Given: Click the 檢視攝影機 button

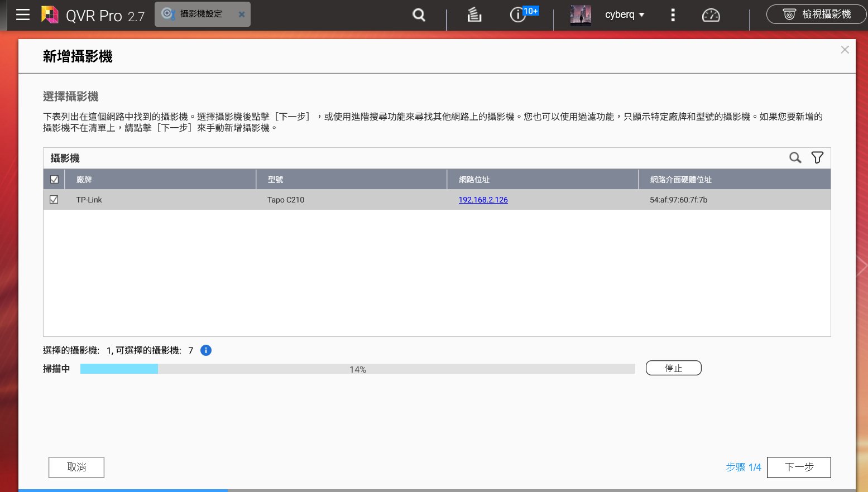Looking at the screenshot, I should pos(816,15).
